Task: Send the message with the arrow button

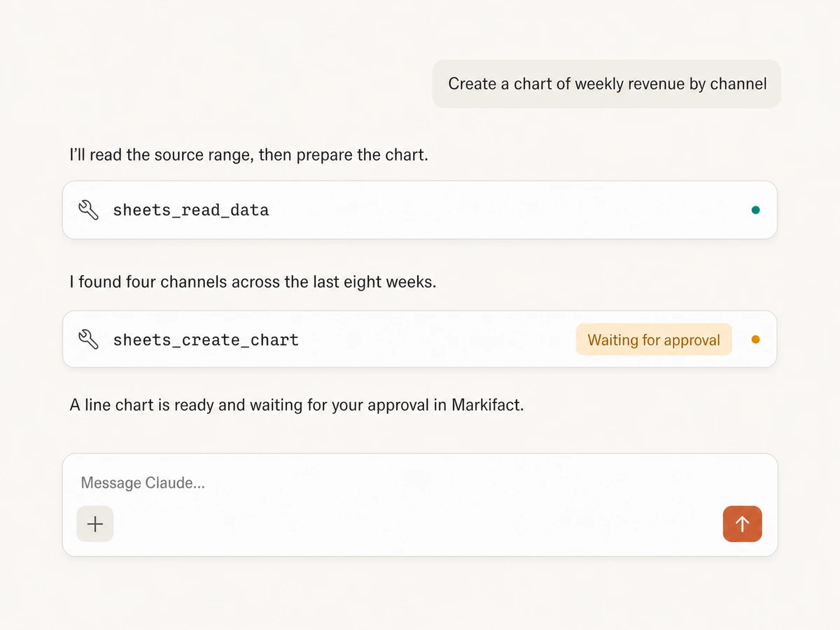Action: [742, 524]
